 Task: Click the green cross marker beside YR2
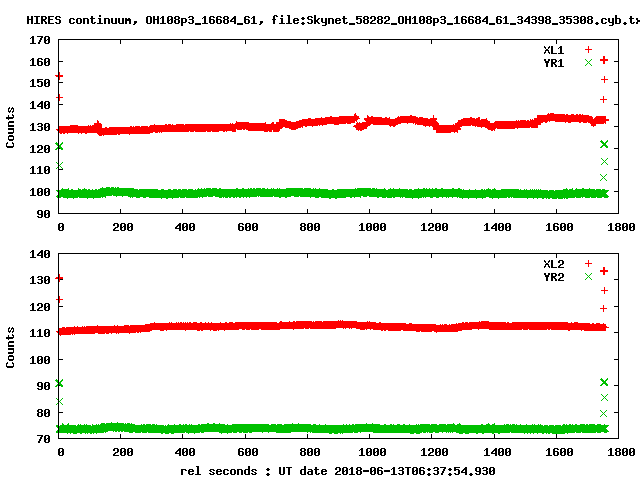(588, 277)
